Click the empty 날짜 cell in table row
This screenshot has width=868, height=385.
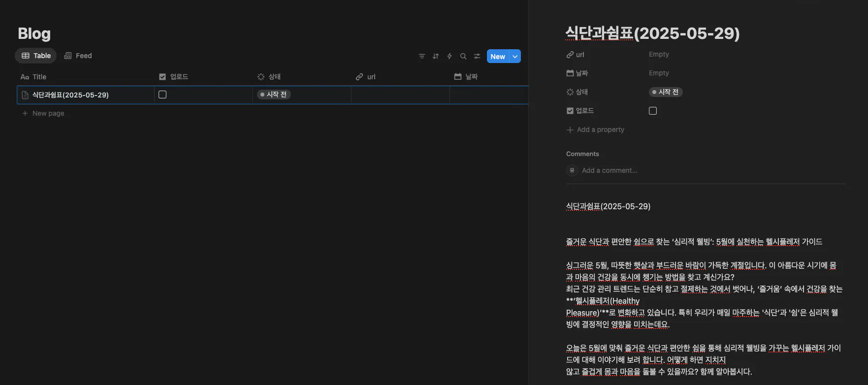(489, 95)
